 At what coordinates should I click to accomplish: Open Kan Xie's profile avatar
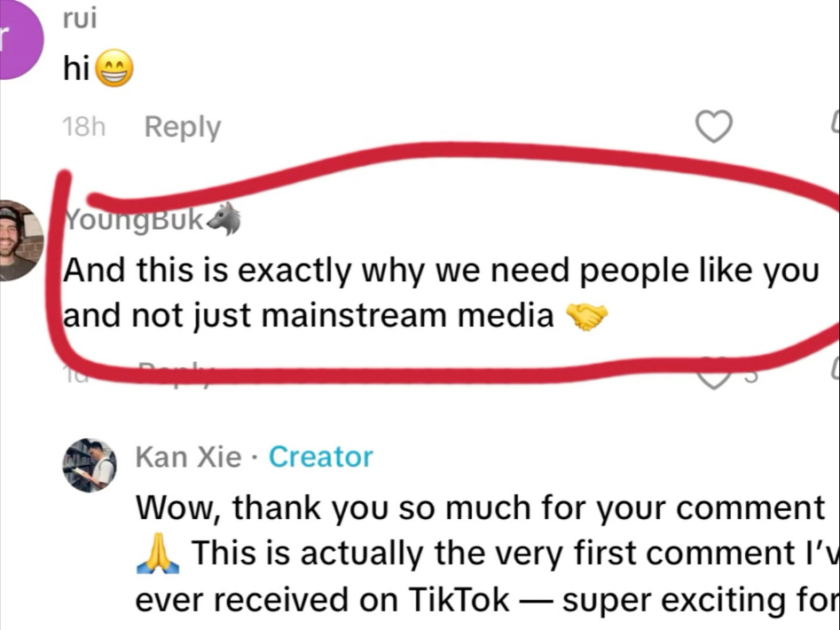(x=90, y=465)
